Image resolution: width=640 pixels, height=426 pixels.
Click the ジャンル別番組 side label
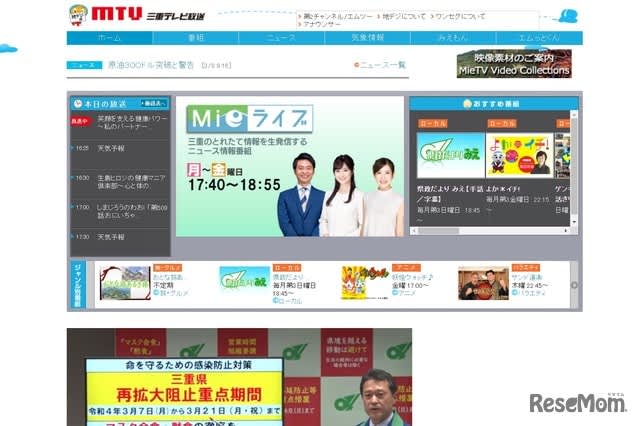(77, 285)
